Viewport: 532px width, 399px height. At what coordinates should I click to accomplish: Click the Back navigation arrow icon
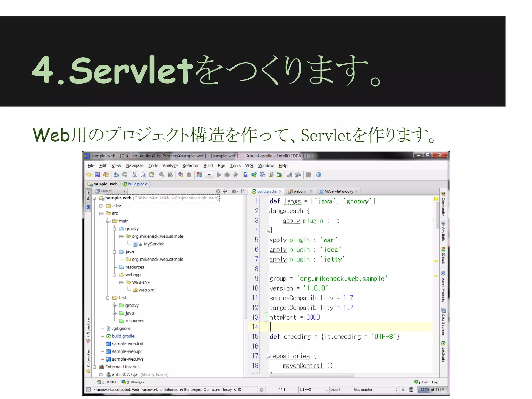pyautogui.click(x=181, y=175)
